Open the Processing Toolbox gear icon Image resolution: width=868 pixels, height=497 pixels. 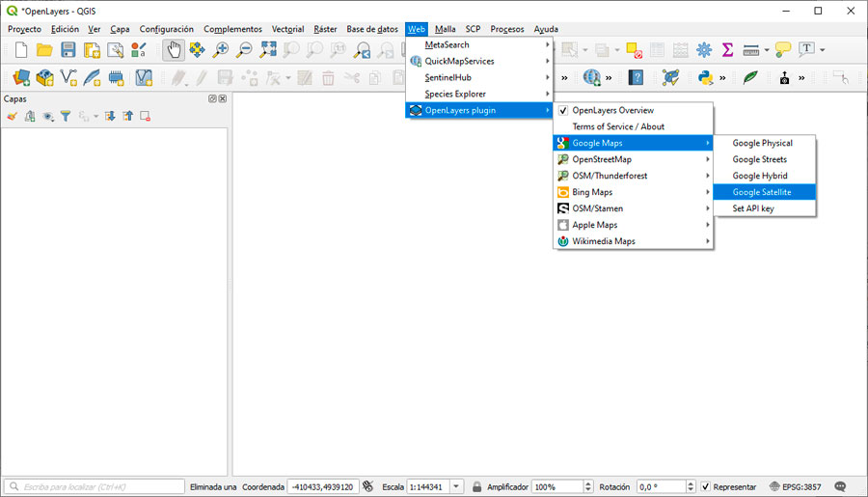704,50
